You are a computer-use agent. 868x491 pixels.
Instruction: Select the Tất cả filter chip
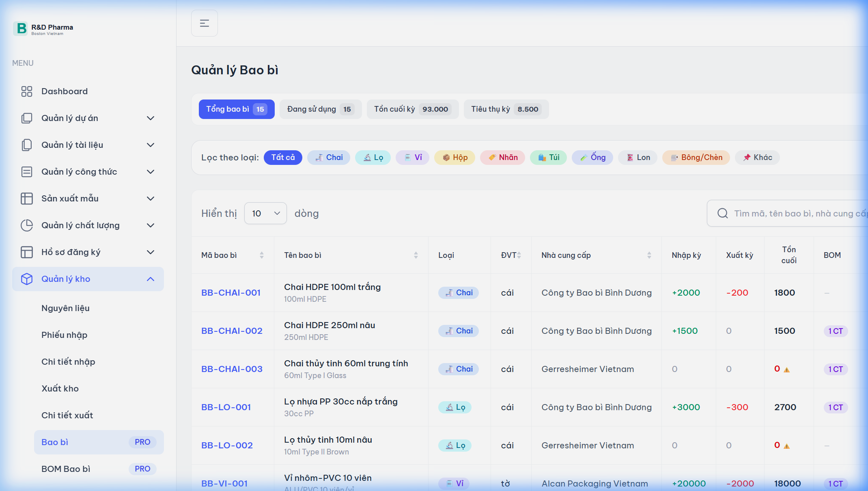pyautogui.click(x=283, y=158)
